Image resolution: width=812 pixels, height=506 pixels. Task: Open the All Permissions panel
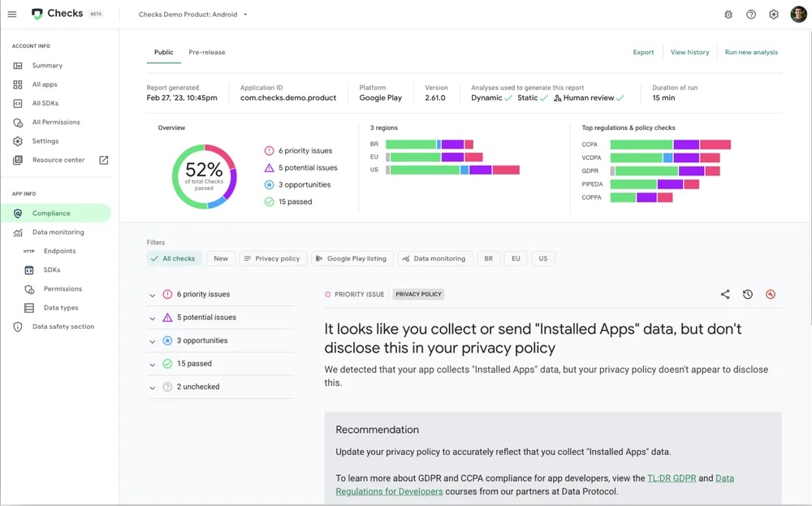click(57, 122)
